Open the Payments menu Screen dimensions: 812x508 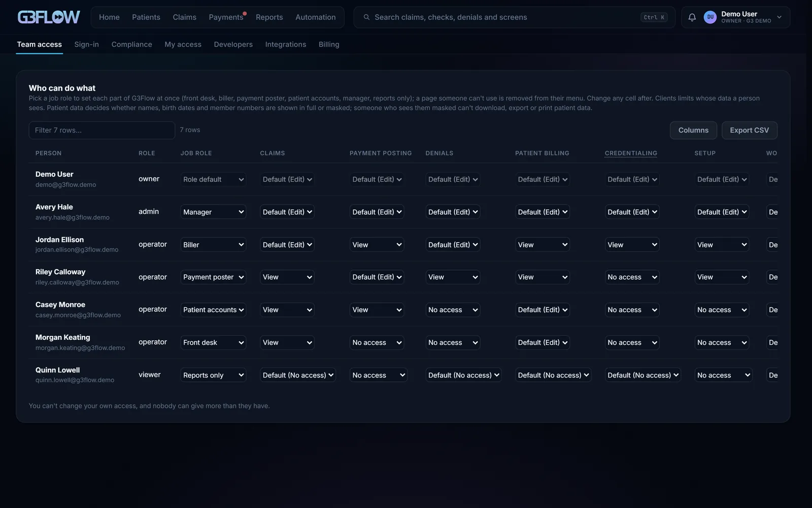pos(226,17)
